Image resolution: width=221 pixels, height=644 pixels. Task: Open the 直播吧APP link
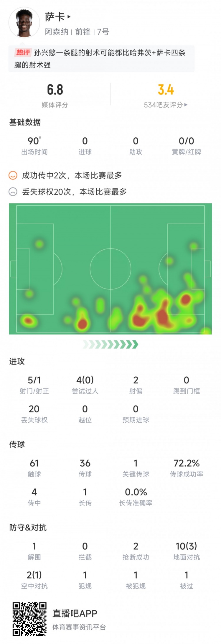75,613
